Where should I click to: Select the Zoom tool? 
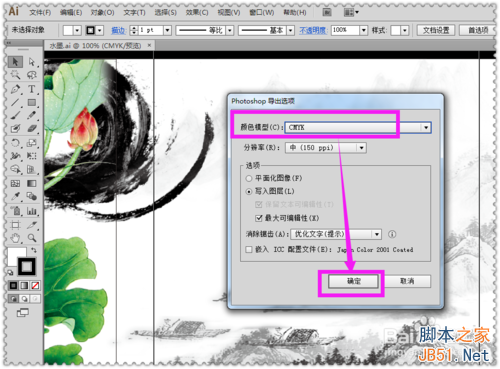(x=32, y=238)
